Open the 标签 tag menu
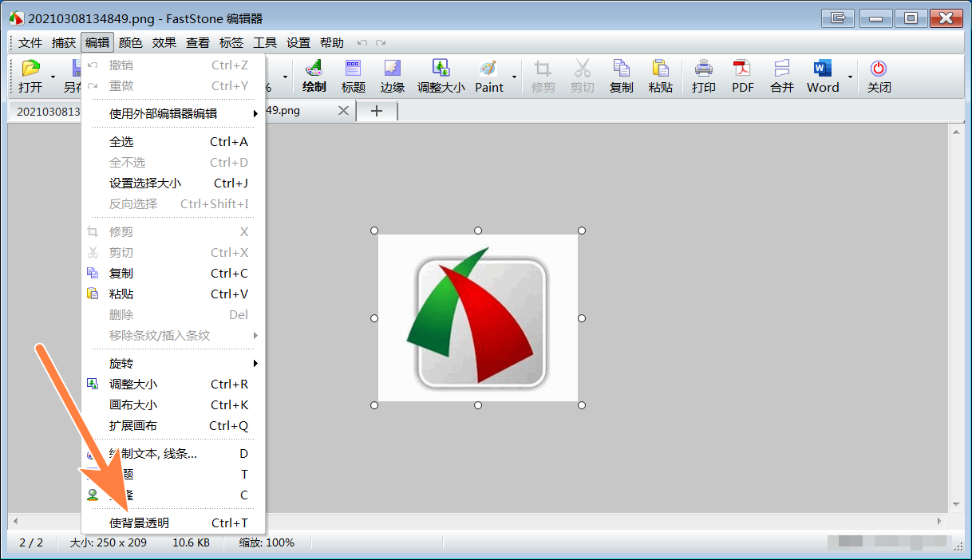The width and height of the screenshot is (972, 560). pyautogui.click(x=231, y=43)
